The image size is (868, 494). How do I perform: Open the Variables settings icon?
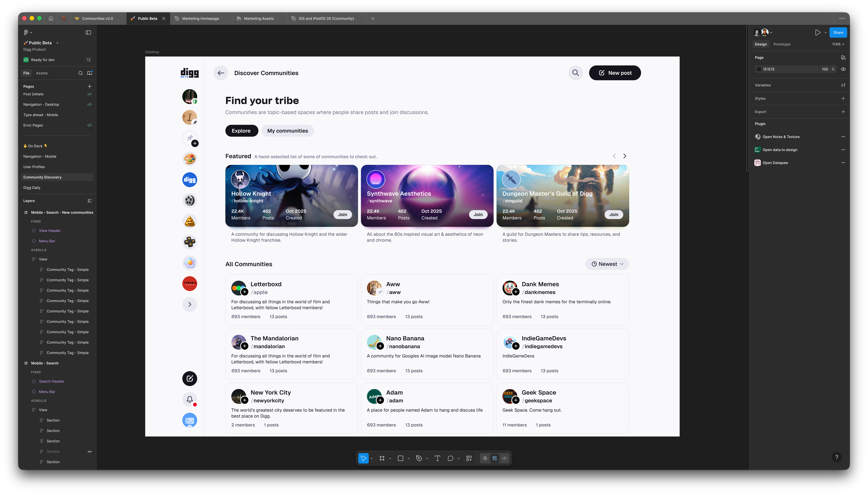tap(843, 85)
